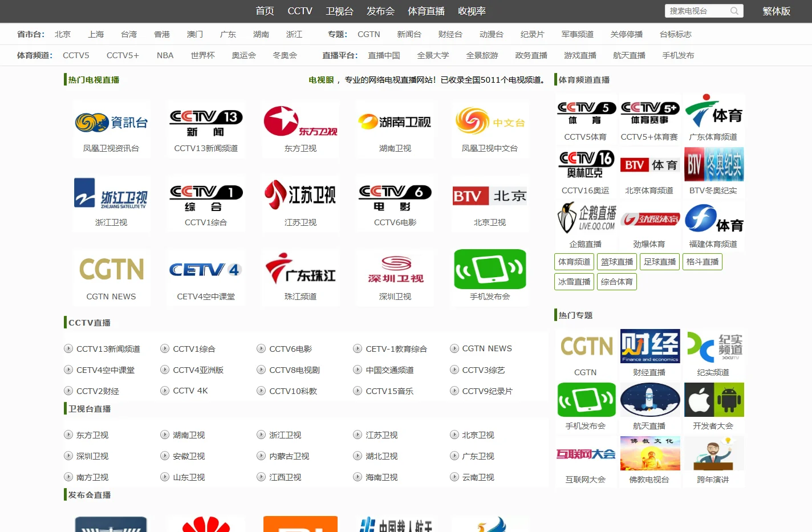Open the CCTV 4K list link

pyautogui.click(x=190, y=391)
